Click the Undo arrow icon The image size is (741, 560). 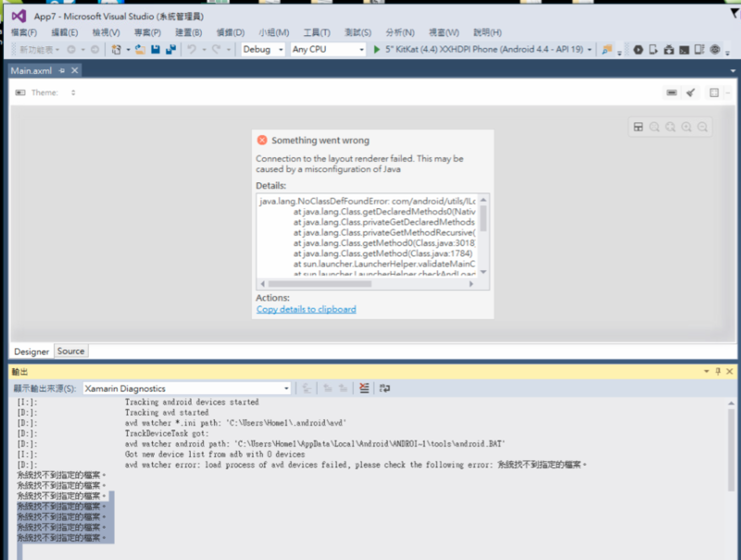[x=192, y=49]
